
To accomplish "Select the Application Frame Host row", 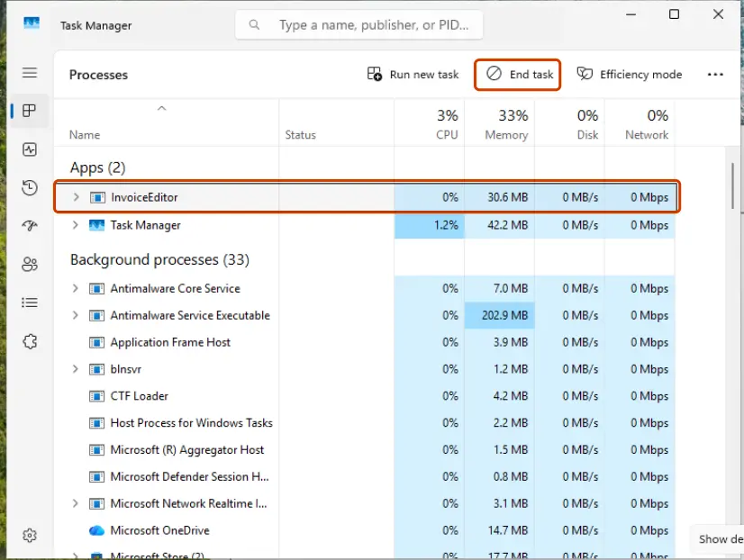I will click(365, 342).
